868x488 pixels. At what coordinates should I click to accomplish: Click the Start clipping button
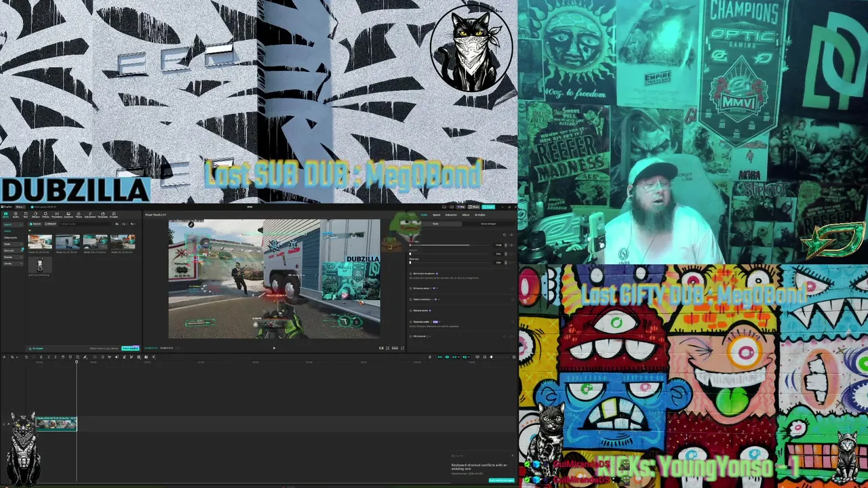(130, 348)
